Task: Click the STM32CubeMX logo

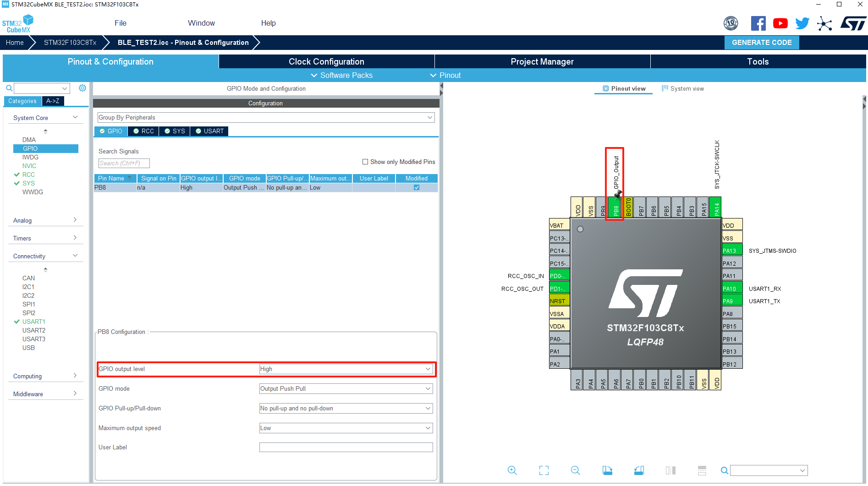Action: [18, 23]
